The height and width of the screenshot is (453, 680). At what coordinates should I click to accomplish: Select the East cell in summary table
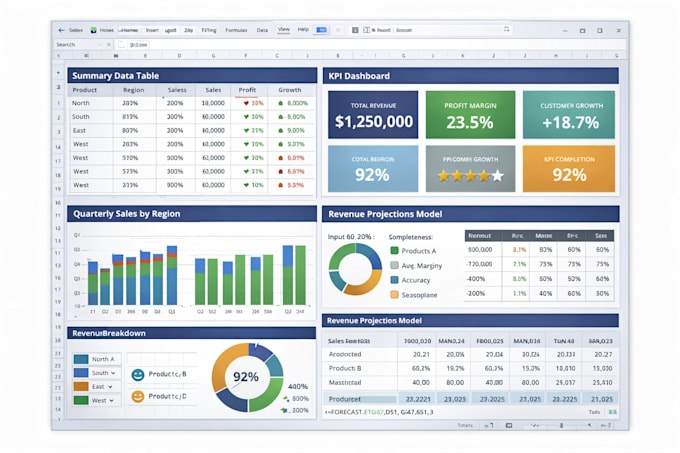[79, 130]
